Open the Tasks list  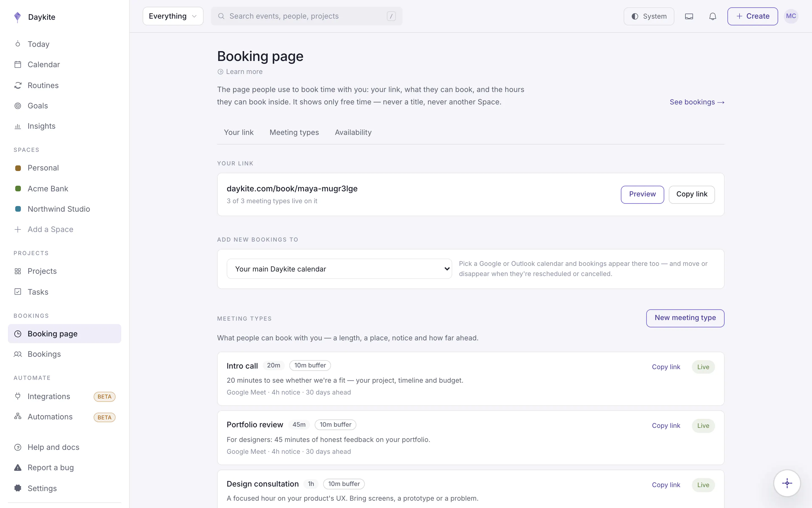pos(64,292)
